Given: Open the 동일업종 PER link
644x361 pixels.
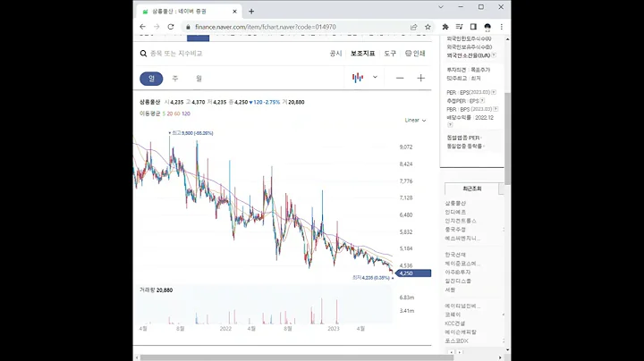Looking at the screenshot, I should [464, 138].
